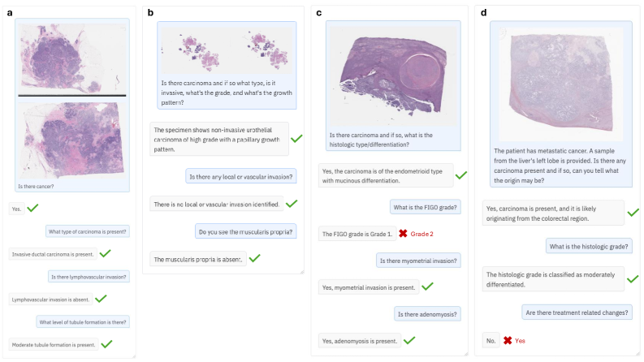Click red X beside 'FIGO grade is Grade 1'

pos(403,234)
